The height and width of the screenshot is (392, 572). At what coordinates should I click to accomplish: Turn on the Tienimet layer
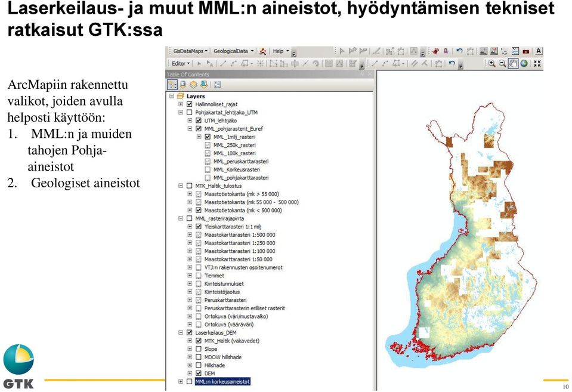(x=199, y=276)
